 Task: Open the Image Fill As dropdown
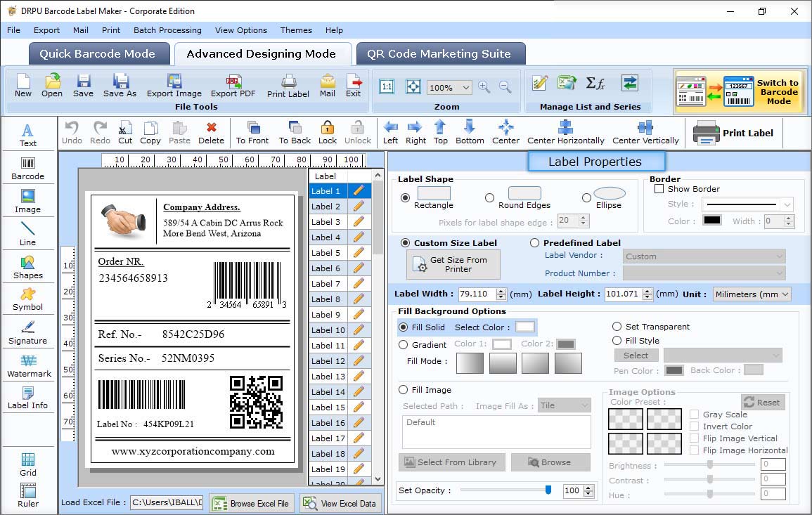[565, 405]
